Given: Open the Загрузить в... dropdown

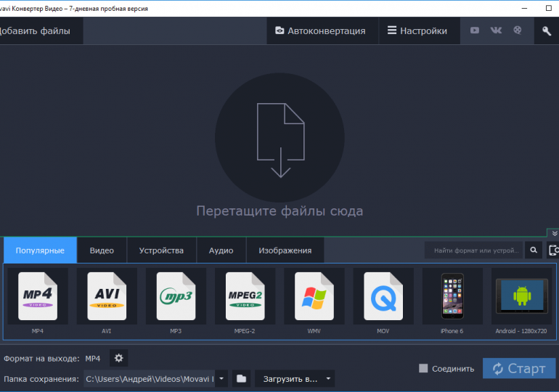Looking at the screenshot, I should tap(294, 378).
